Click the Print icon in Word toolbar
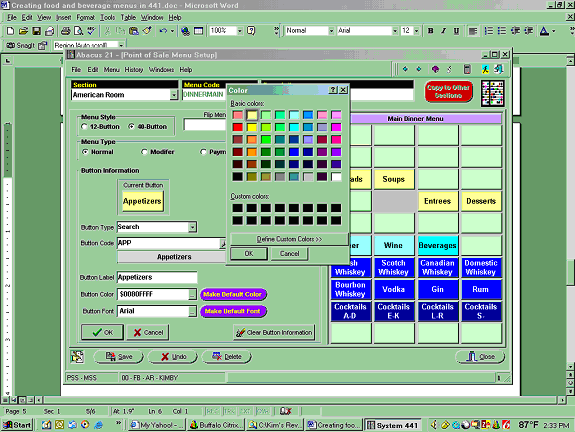Screen dimensions: 575x432 click(65, 31)
